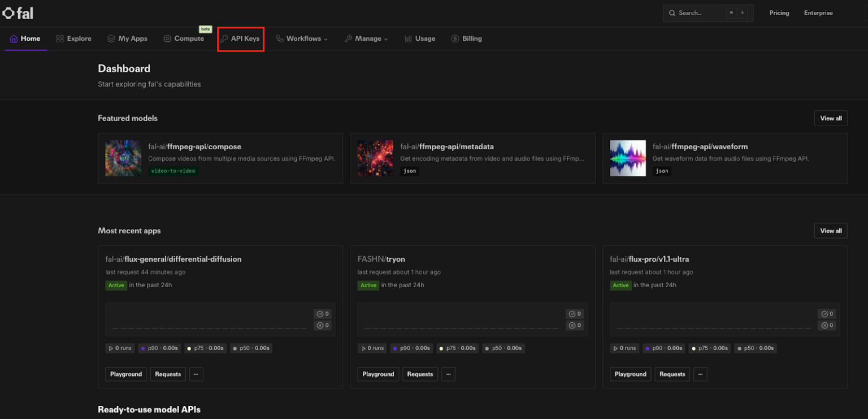
Task: Open the ffmpeg-api/waveform thumbnail
Action: (628, 158)
